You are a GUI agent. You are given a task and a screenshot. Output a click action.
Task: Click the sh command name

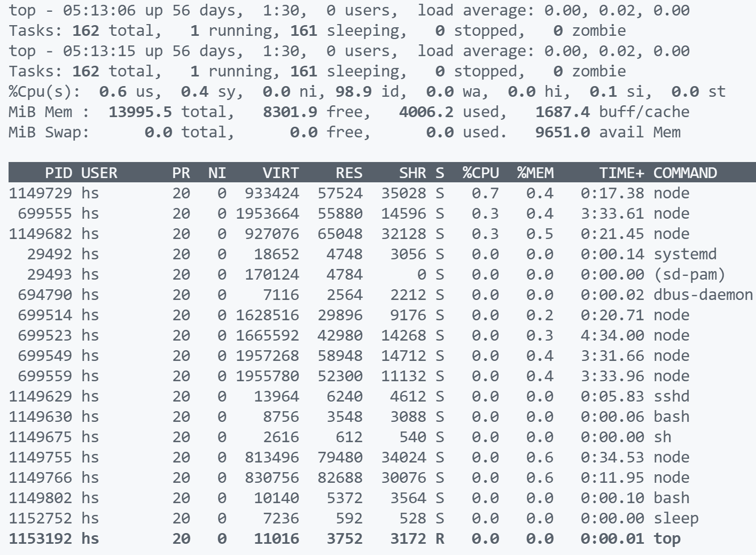tap(662, 437)
